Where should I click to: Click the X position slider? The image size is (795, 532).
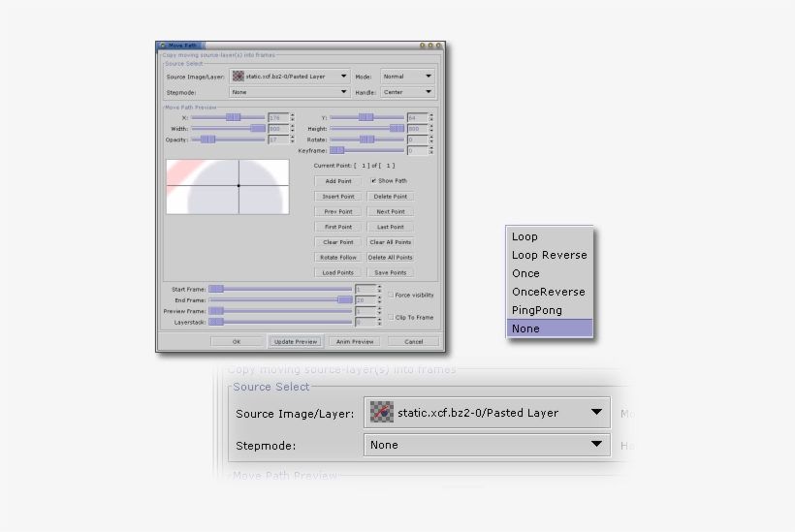(228, 117)
